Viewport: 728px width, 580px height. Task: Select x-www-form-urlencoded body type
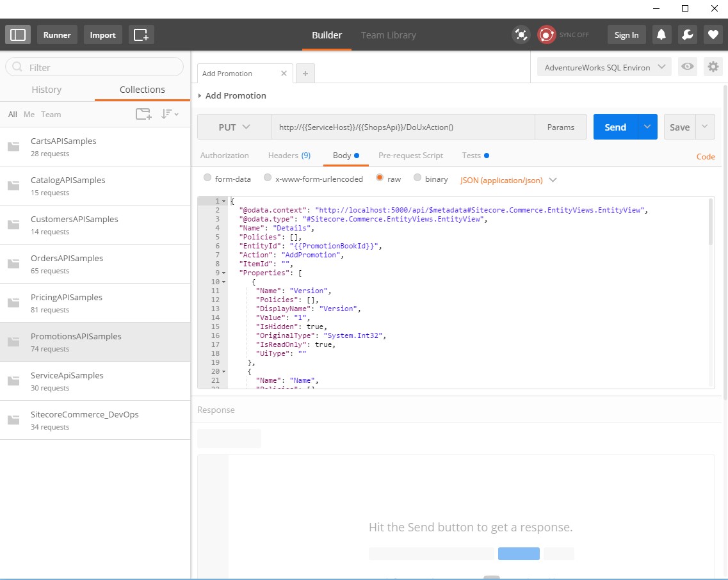click(x=268, y=178)
